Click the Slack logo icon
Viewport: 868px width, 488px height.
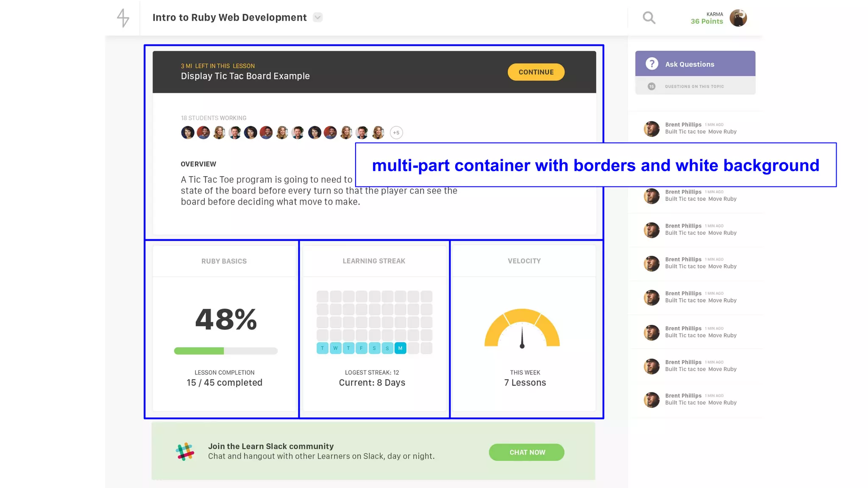[x=185, y=452]
